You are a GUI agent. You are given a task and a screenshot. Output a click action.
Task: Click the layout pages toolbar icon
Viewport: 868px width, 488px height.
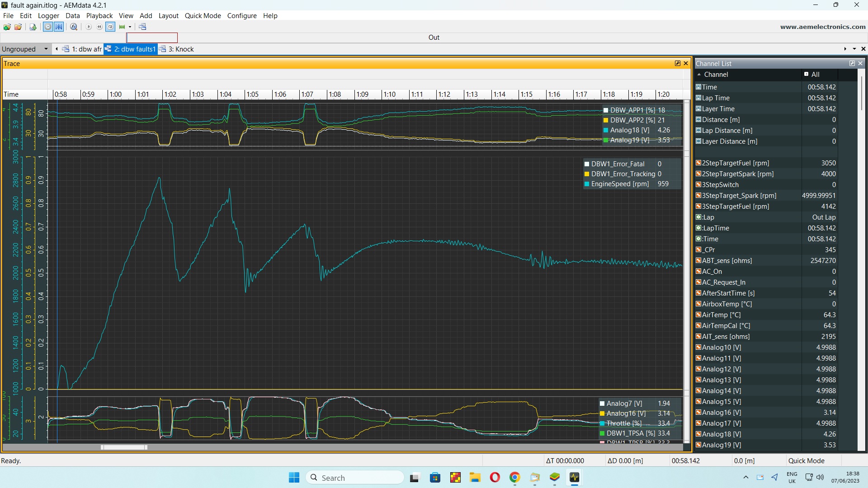142,27
